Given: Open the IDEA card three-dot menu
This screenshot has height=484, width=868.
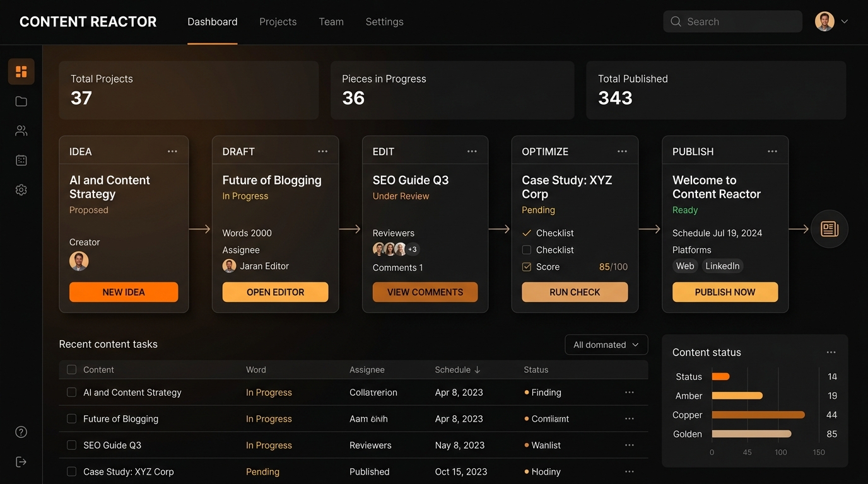Looking at the screenshot, I should (172, 151).
